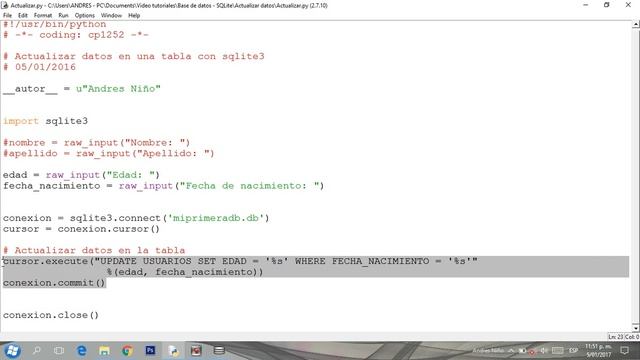Click the '# -*- coding: cp1252 -*-' line

click(76, 35)
